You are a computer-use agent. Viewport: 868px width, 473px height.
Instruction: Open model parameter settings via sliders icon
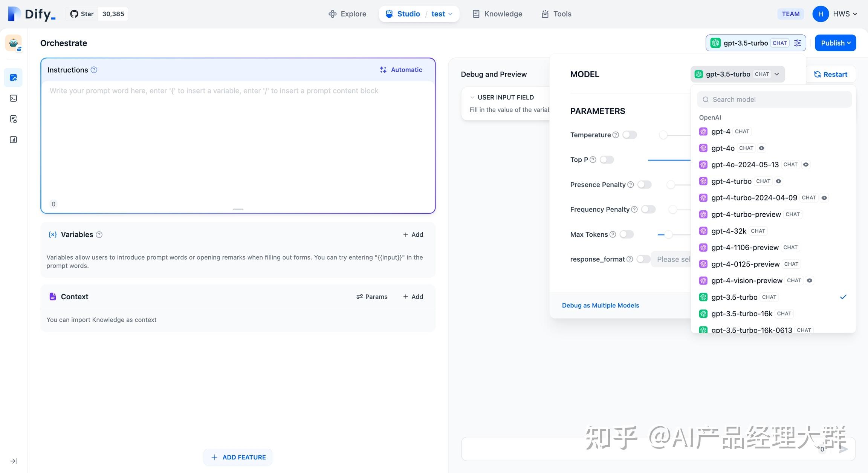click(797, 43)
